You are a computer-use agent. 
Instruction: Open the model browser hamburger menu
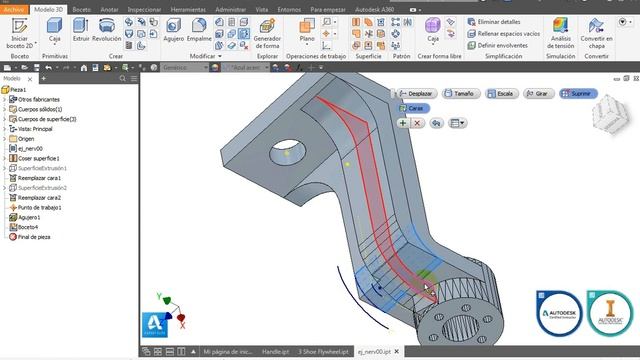click(134, 78)
